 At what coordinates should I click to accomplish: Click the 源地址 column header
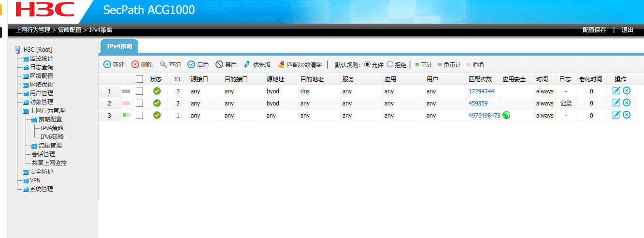[275, 79]
